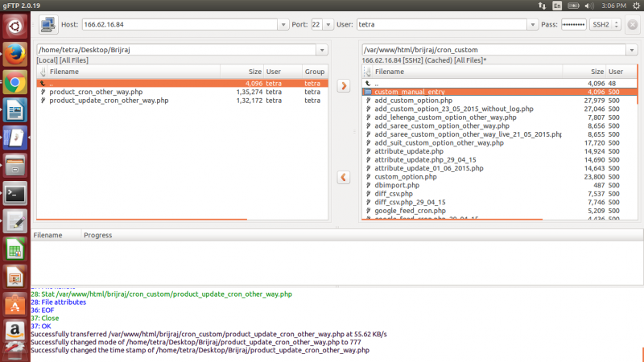Open the Files manager dock icon
The height and width of the screenshot is (362, 644).
tap(15, 166)
